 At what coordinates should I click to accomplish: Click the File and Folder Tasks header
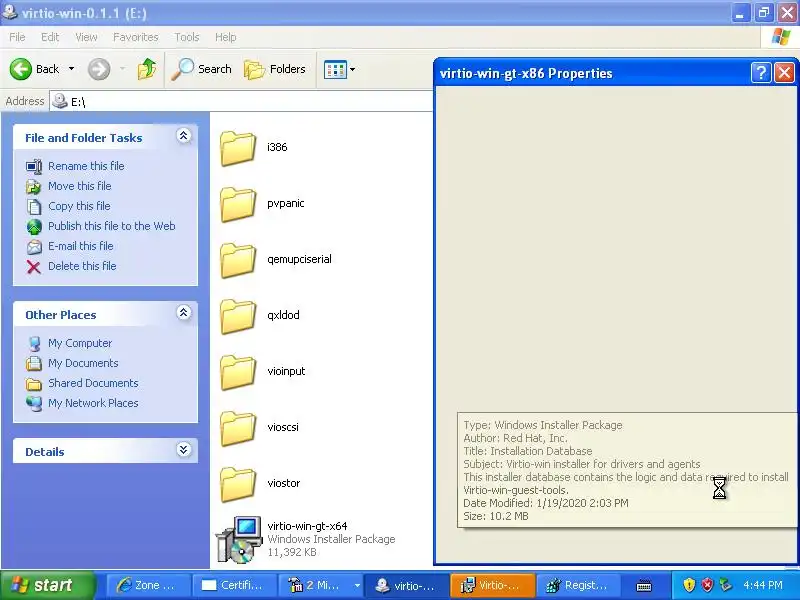click(x=84, y=138)
